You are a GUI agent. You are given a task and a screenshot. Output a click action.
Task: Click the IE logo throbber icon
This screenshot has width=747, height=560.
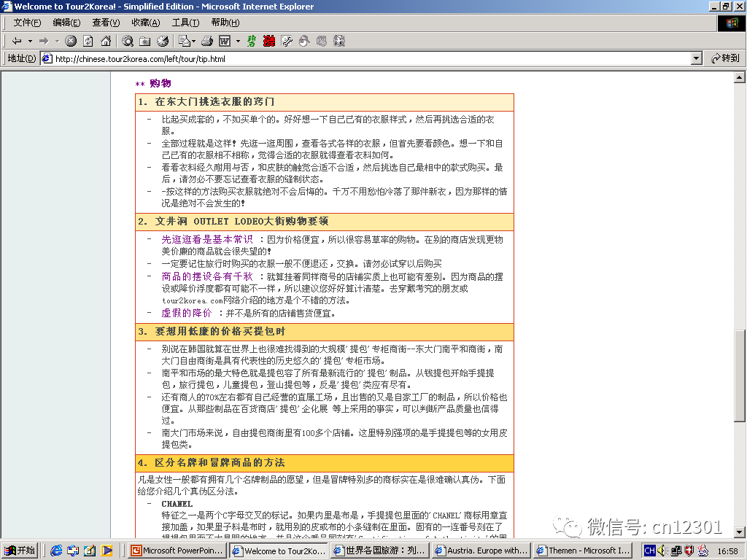pyautogui.click(x=731, y=23)
